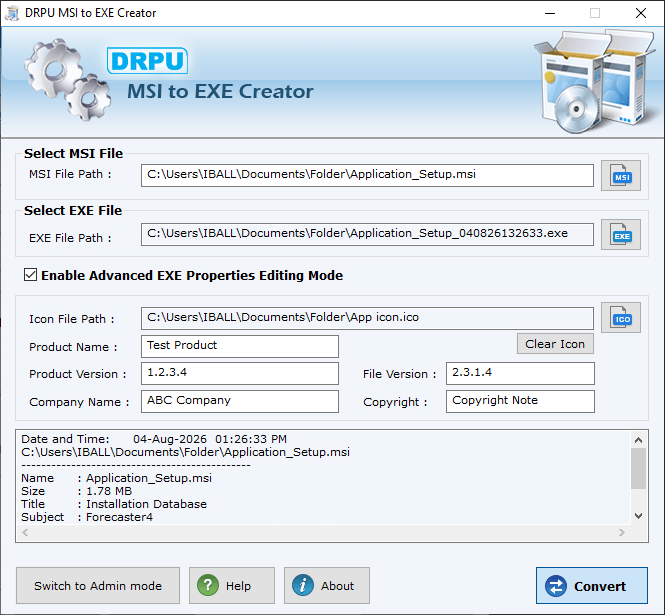
Task: Click the 'File Version :' label
Action: [399, 374]
